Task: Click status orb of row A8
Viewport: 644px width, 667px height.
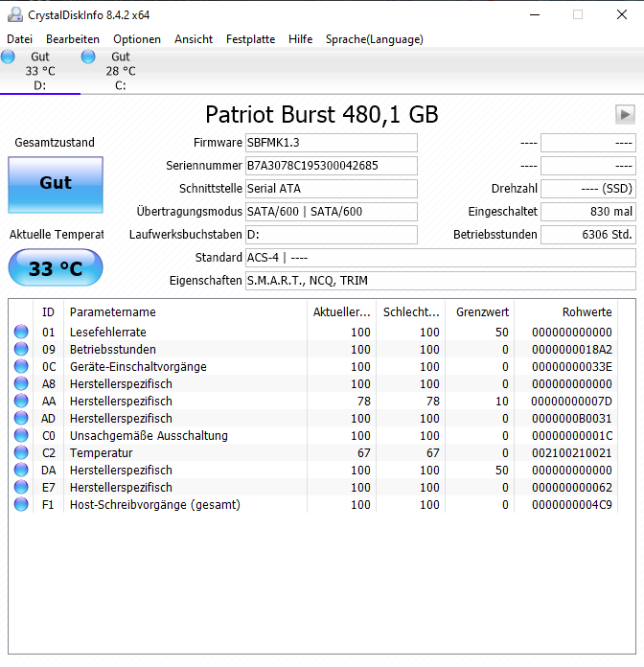Action: pos(21,383)
